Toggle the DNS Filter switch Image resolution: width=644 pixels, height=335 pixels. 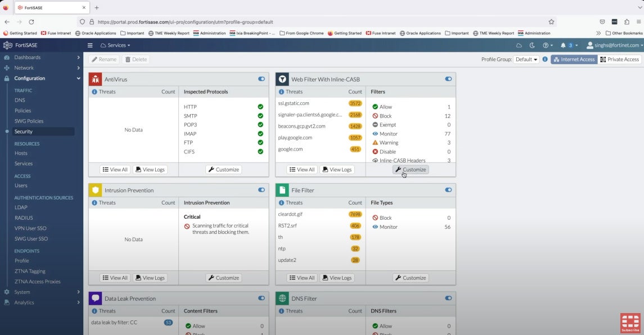coord(448,298)
